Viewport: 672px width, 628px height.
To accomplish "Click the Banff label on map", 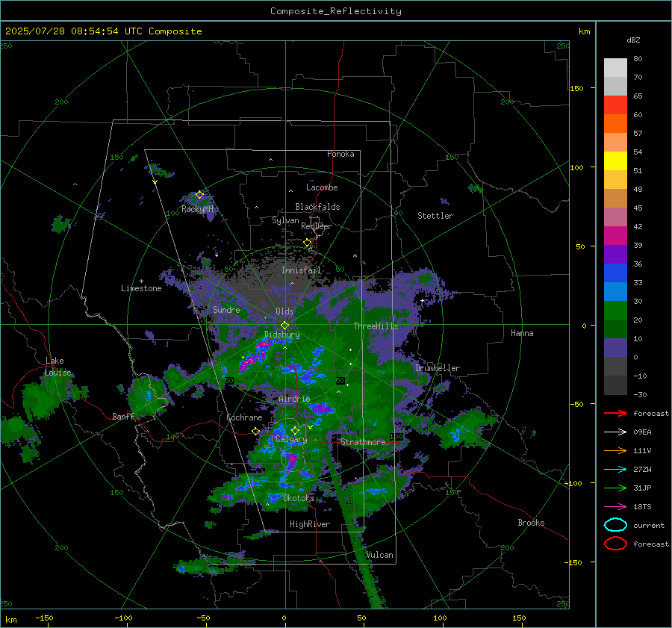I will [123, 417].
